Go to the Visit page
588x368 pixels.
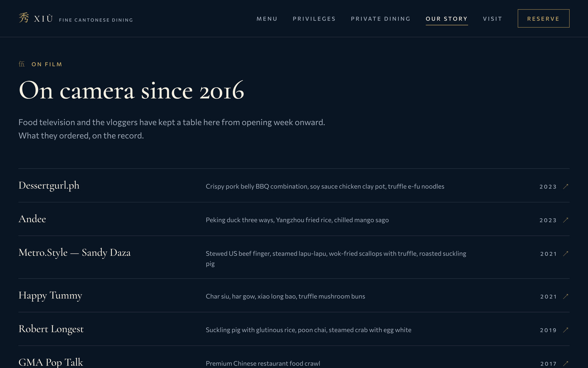click(x=492, y=19)
